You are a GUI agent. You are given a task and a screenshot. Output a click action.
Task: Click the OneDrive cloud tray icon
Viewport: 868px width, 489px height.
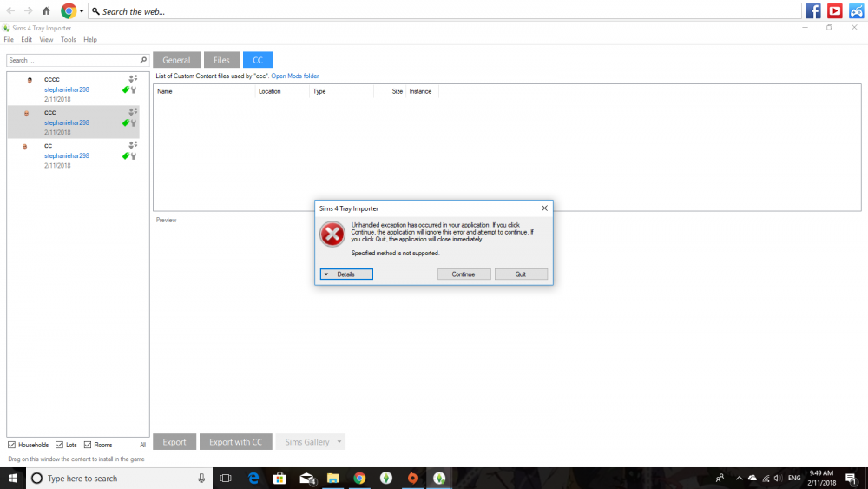pos(753,478)
